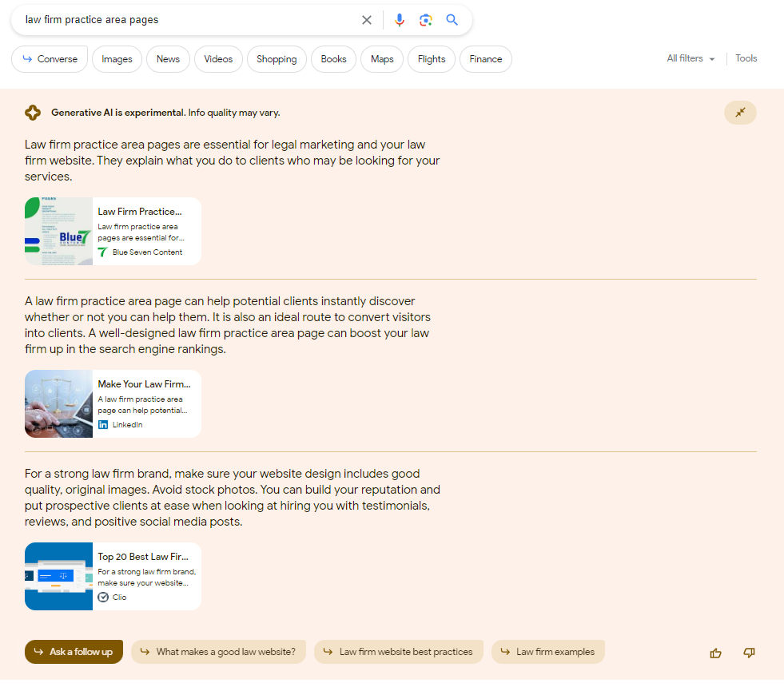Start voice search with the microphone icon

coord(399,20)
